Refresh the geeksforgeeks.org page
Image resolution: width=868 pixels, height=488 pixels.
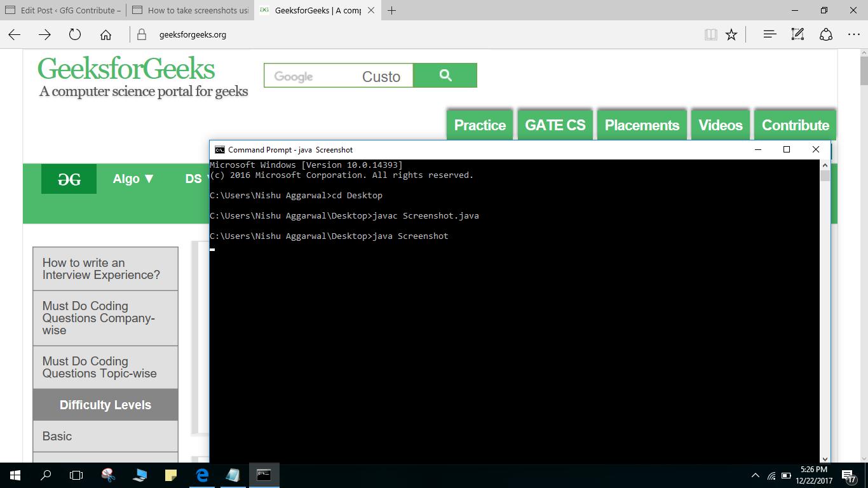75,34
